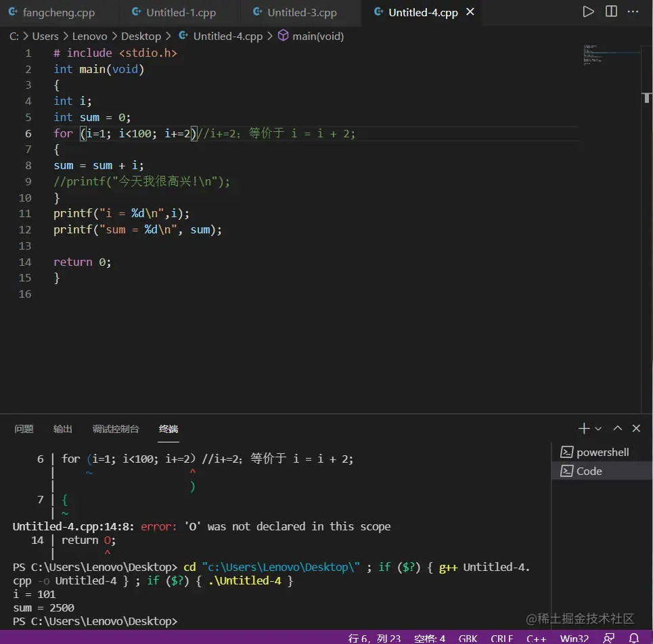Close the Untitled-4.cpp tab

tap(470, 12)
